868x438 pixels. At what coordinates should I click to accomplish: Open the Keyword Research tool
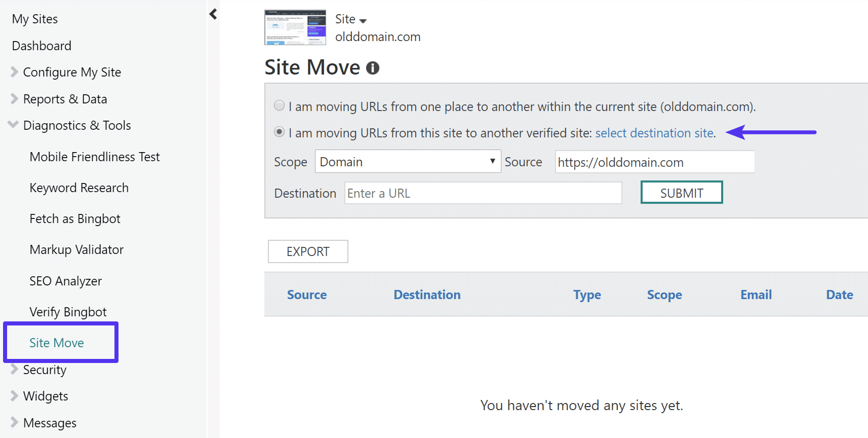tap(79, 187)
